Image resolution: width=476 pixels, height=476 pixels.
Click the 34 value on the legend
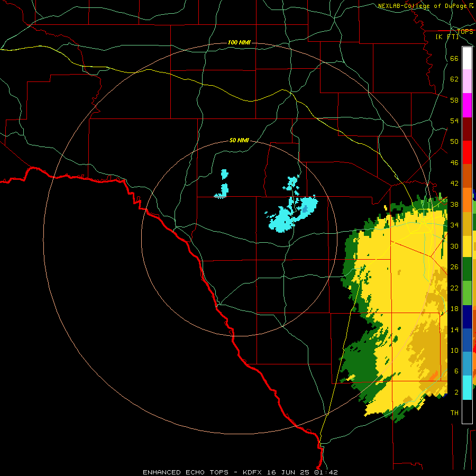click(x=454, y=225)
